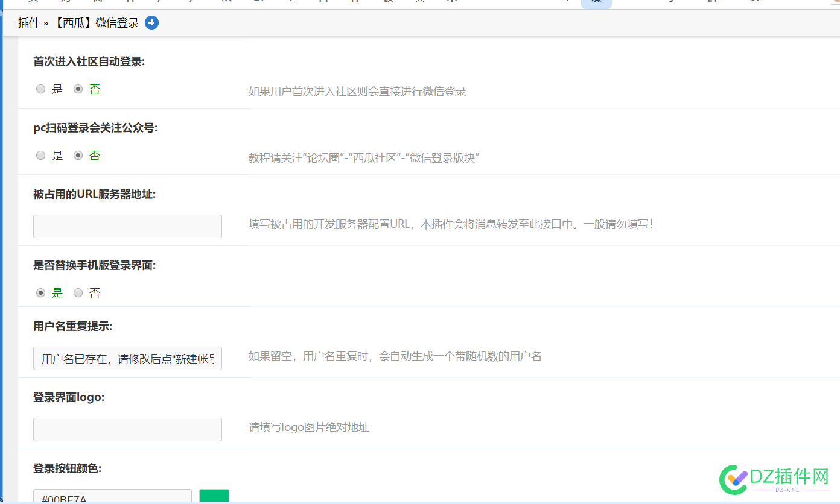The width and height of the screenshot is (840, 504).
Task: Click the 首次进入社区自动登录 label
Action: tap(89, 61)
